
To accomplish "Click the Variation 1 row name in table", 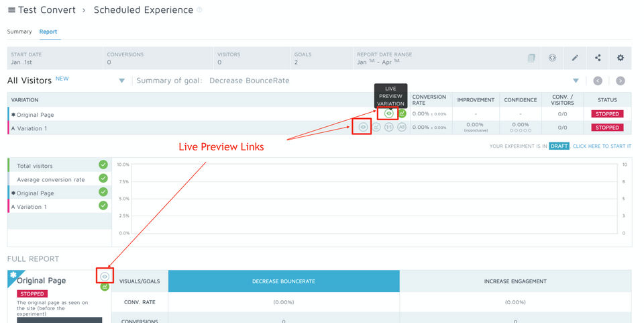I will coord(32,129).
